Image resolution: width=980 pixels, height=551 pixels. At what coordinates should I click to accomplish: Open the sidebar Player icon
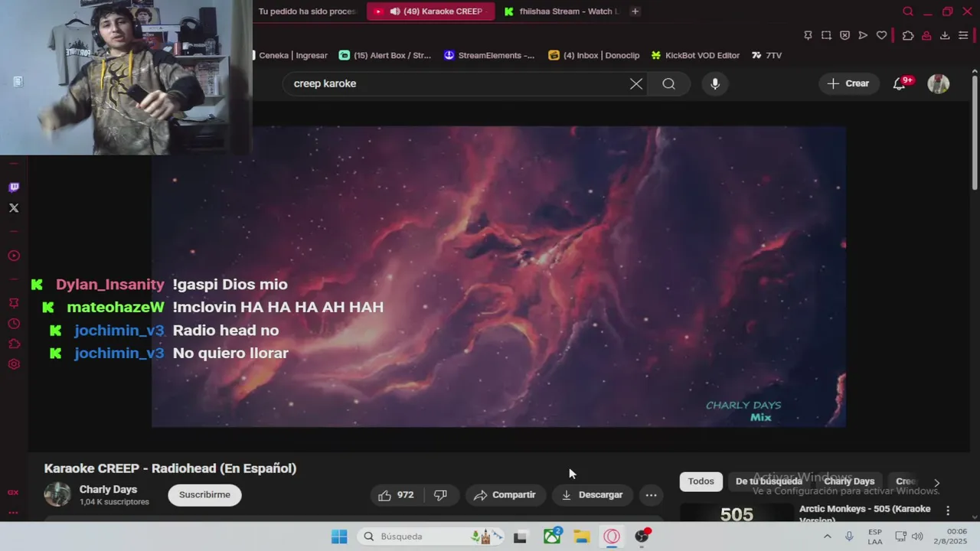[x=14, y=256]
